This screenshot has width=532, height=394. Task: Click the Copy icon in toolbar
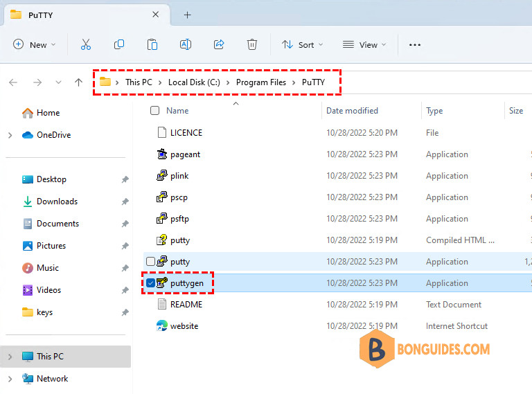118,44
